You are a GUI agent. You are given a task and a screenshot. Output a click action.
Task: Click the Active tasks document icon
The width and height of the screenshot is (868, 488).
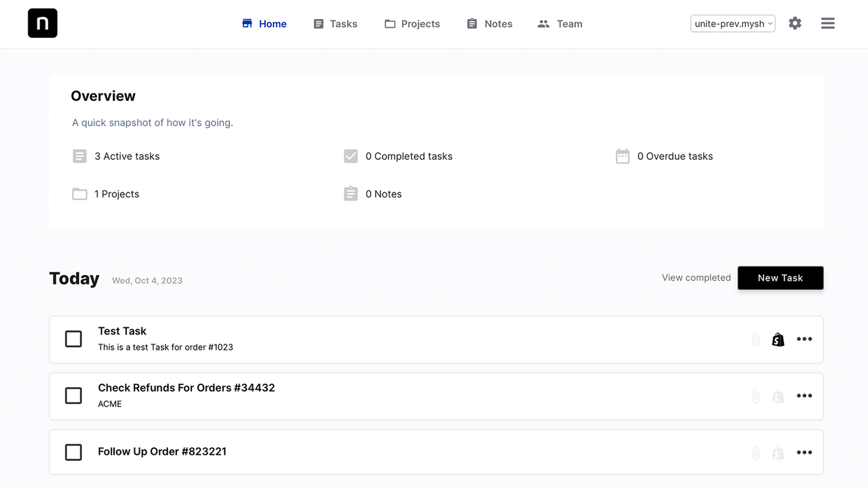click(x=80, y=157)
